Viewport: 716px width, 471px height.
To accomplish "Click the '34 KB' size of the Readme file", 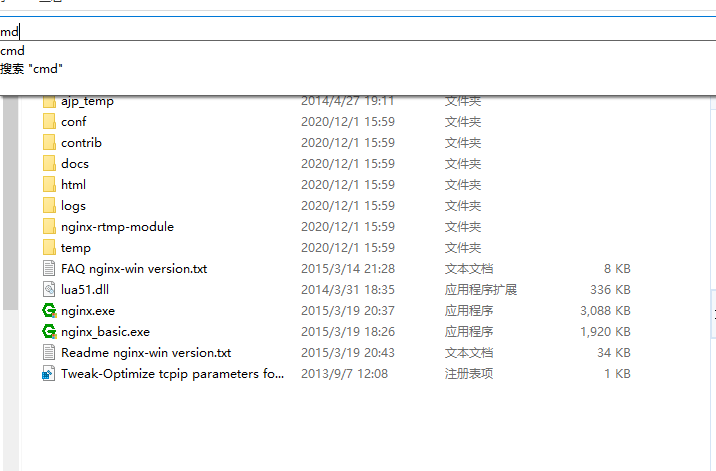I will [x=614, y=353].
